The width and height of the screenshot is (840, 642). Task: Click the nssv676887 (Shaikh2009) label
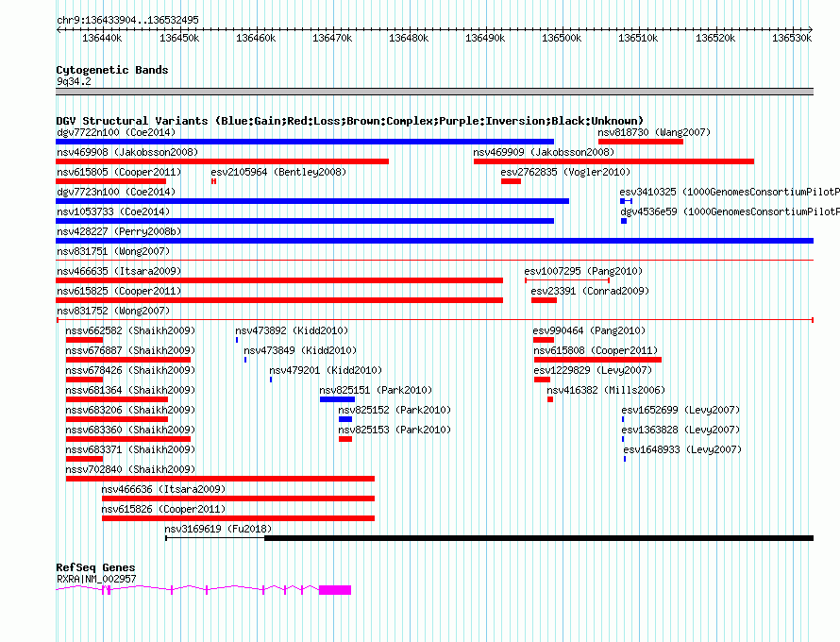click(130, 350)
